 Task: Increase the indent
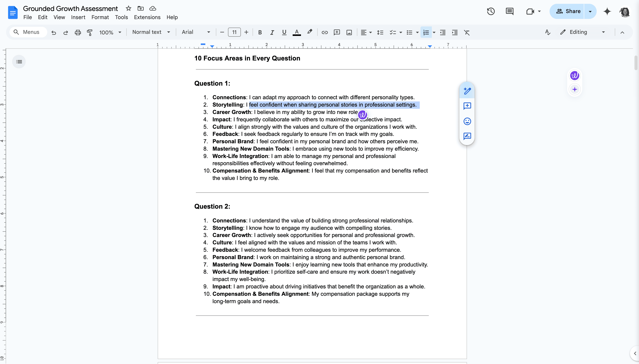[x=455, y=32]
